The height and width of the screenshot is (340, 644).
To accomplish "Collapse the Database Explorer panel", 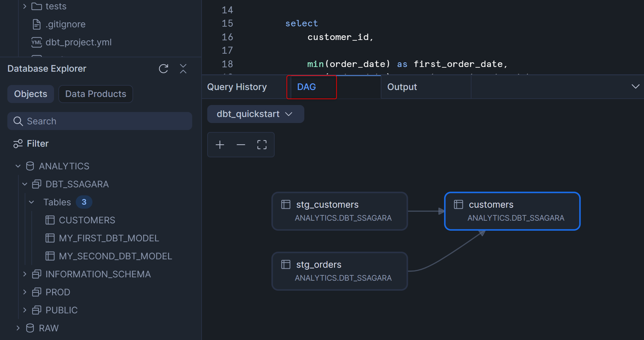I will pos(183,69).
